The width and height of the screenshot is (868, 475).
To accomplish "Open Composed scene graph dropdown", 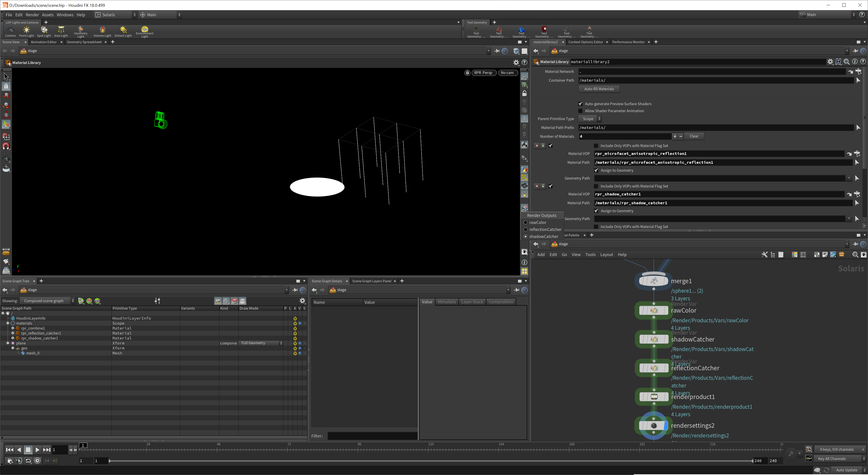I will tap(47, 301).
